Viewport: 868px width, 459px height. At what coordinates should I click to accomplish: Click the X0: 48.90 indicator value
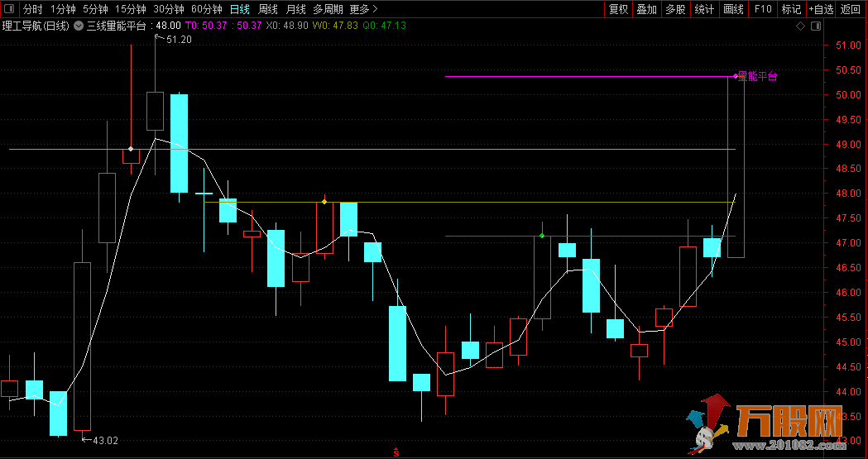tap(287, 26)
